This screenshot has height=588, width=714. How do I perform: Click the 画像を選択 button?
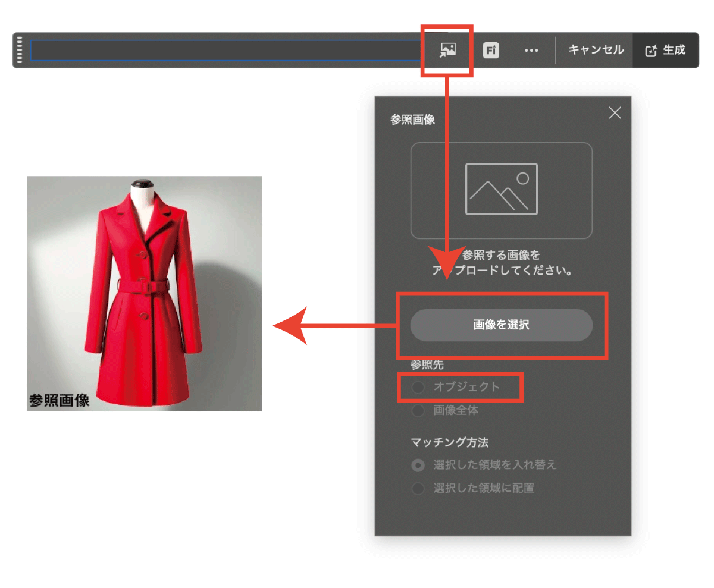[x=501, y=325]
